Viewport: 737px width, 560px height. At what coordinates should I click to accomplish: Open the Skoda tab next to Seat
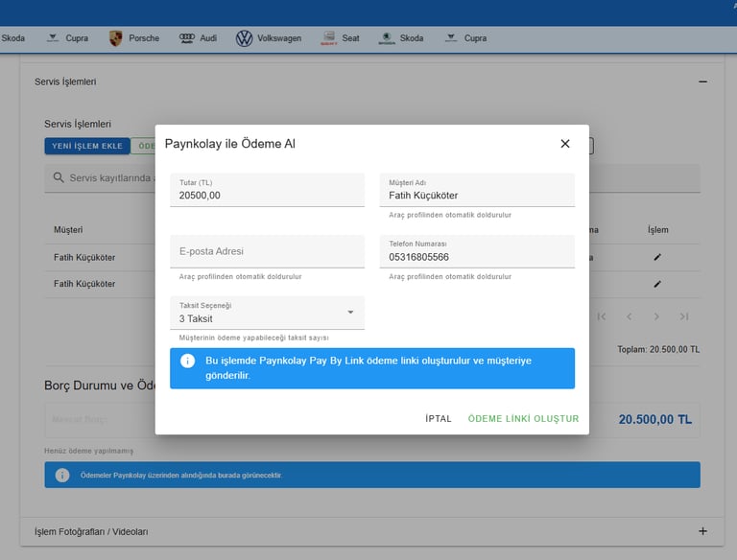point(401,38)
